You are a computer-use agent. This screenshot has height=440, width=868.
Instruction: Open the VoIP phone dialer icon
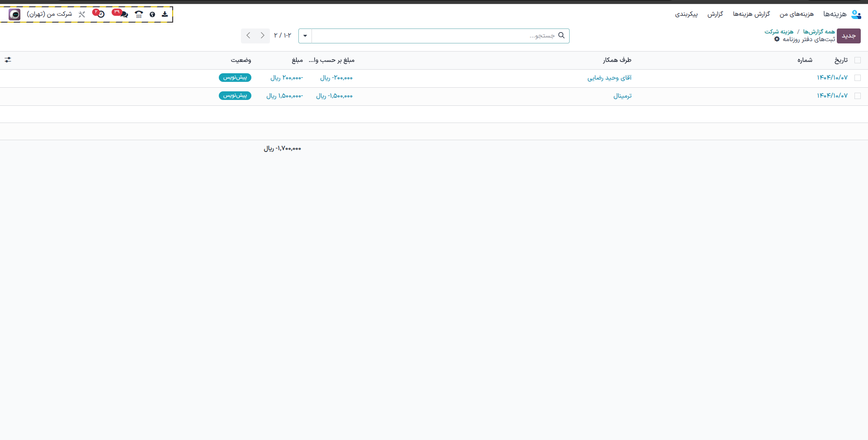(x=139, y=14)
